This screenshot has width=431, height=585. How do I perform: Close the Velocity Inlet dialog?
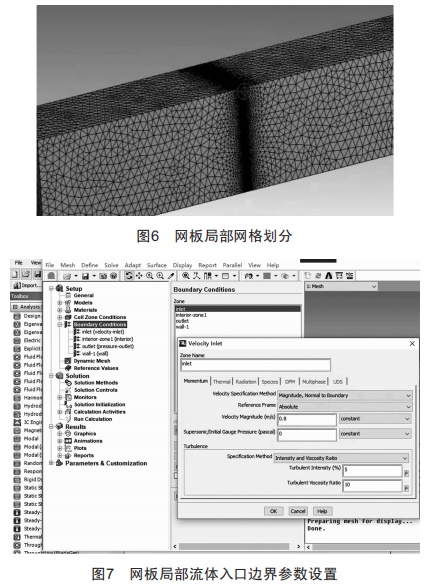click(x=412, y=343)
